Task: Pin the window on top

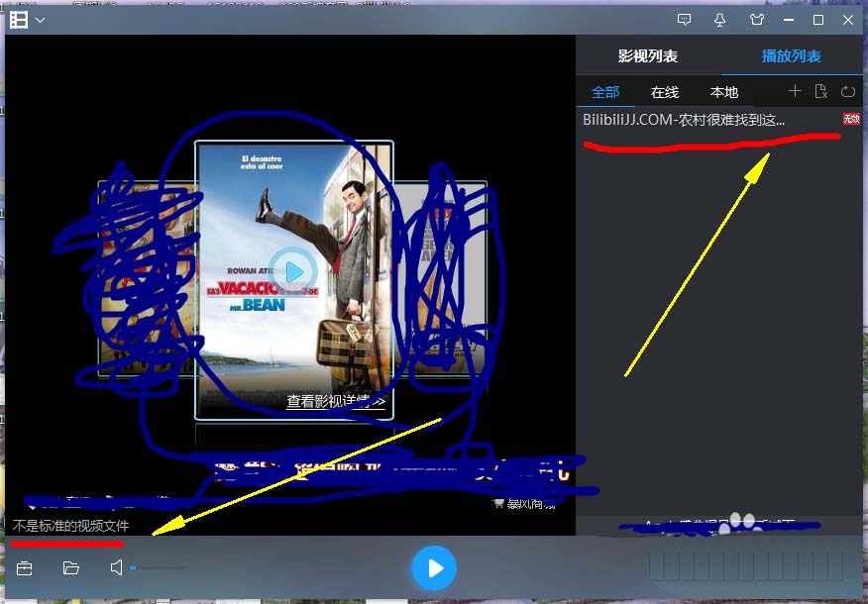Action: coord(719,20)
